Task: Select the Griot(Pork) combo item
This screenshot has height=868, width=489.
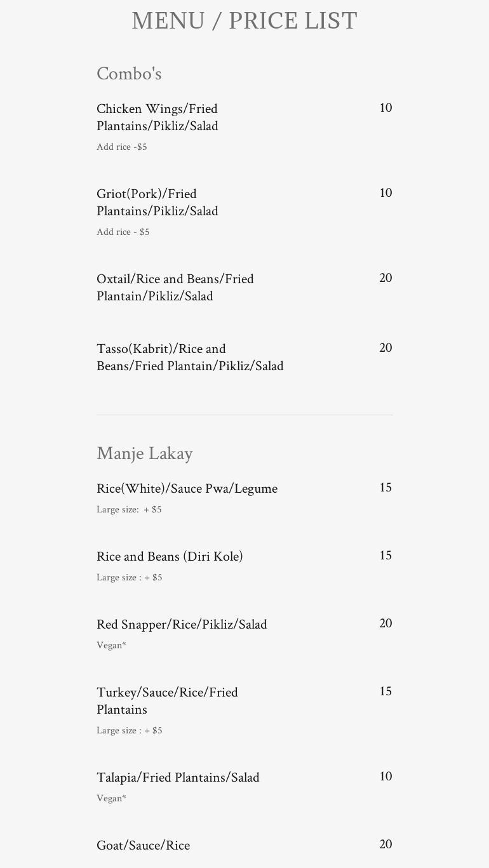Action: pyautogui.click(x=157, y=203)
